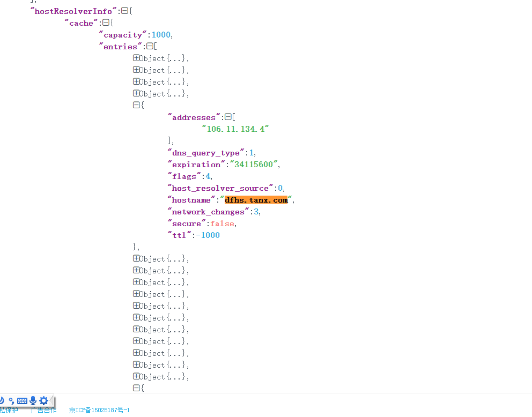The image size is (532, 417).
Task: Collapse the addresses array
Action: [x=228, y=117]
